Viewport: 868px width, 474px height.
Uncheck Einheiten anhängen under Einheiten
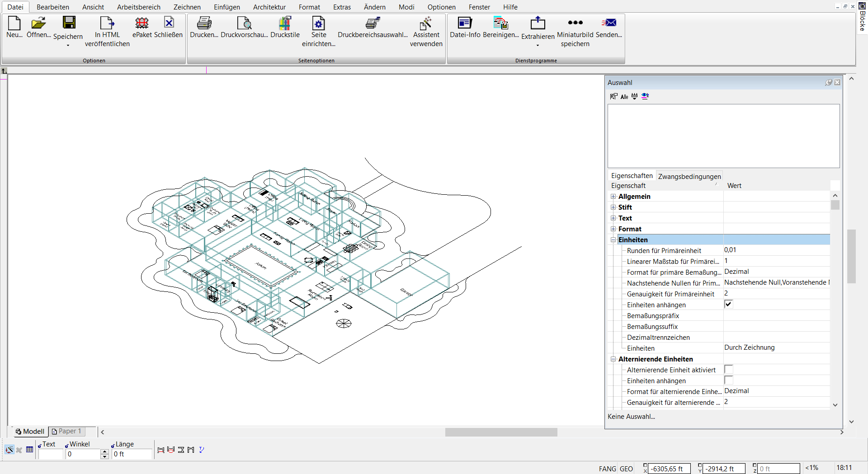coord(728,304)
